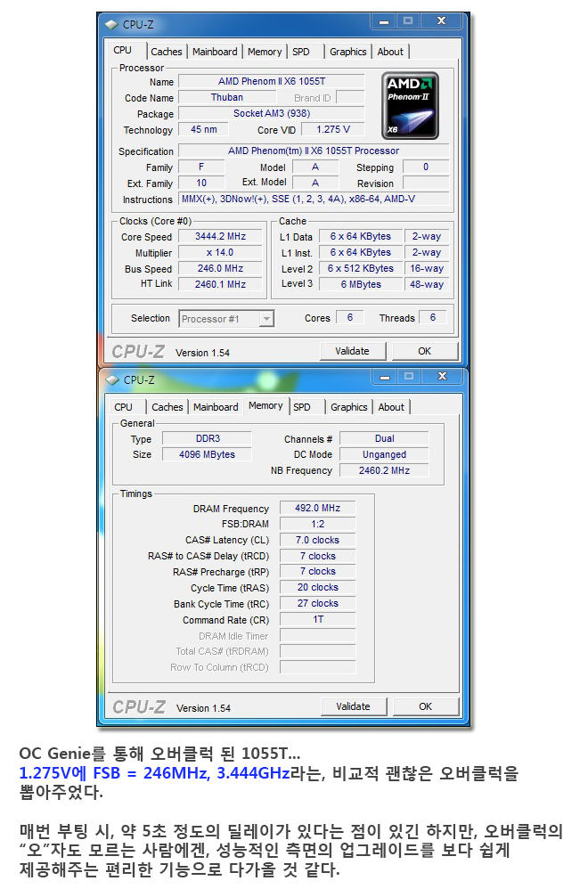
Task: Click CPU-Z app icon in top window title bar
Action: [111, 24]
